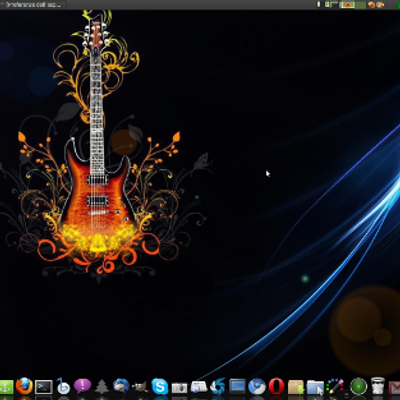
Task: Open the blue folder with cursor icon
Action: click(x=315, y=387)
